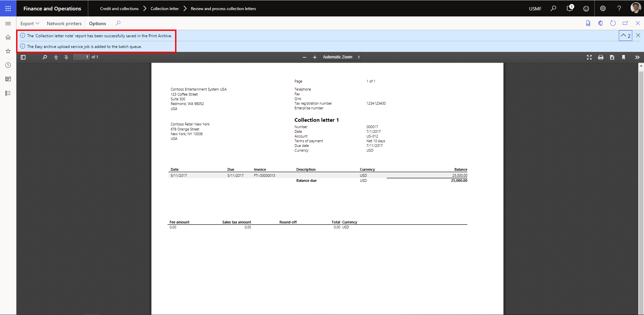Click Network printers

(x=64, y=23)
